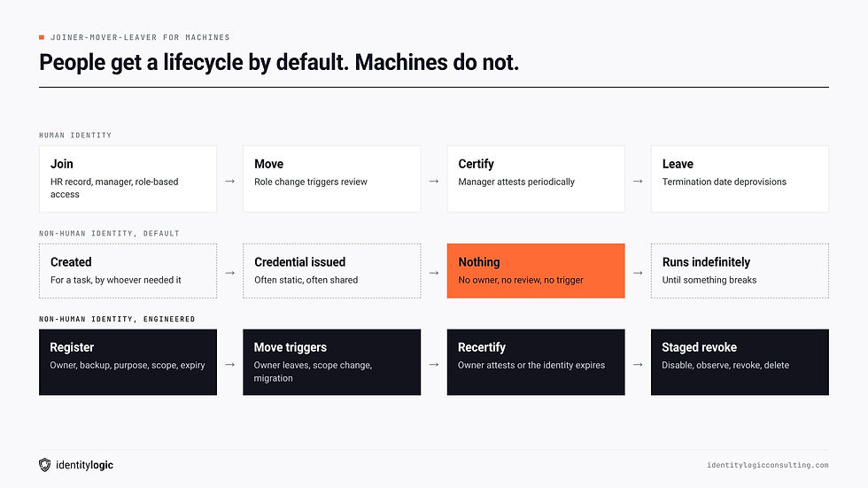868x488 pixels.
Task: Click 'Owner, backup, purpose, scope, expiry' text
Action: 128,365
